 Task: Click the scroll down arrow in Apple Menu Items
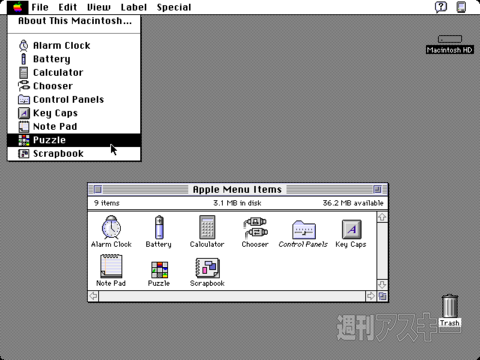382,285
